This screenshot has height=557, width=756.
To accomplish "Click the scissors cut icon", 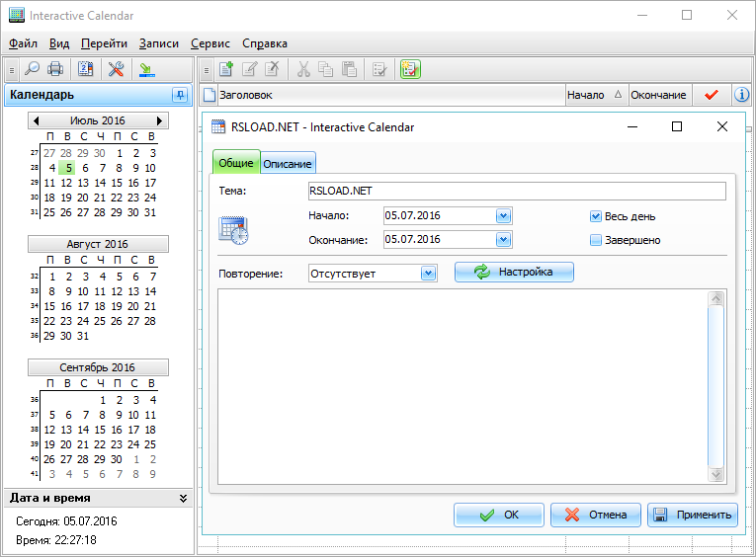I will [x=303, y=69].
